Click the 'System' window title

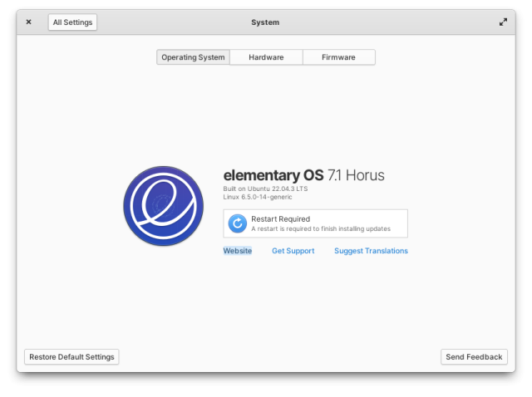(x=265, y=22)
